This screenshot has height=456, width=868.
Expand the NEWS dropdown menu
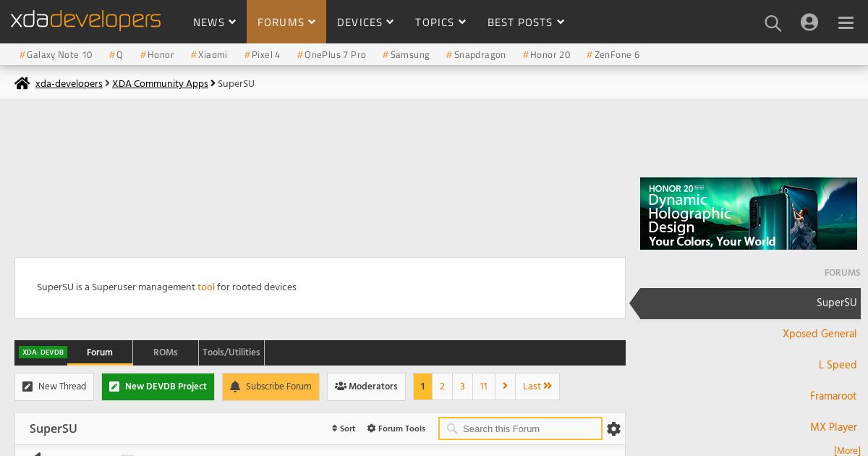click(214, 22)
